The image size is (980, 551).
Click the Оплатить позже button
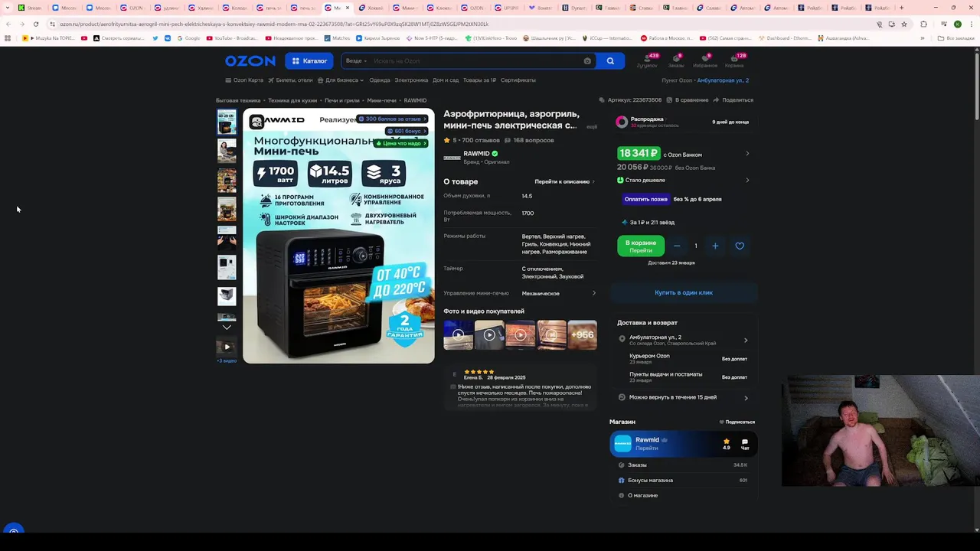645,199
